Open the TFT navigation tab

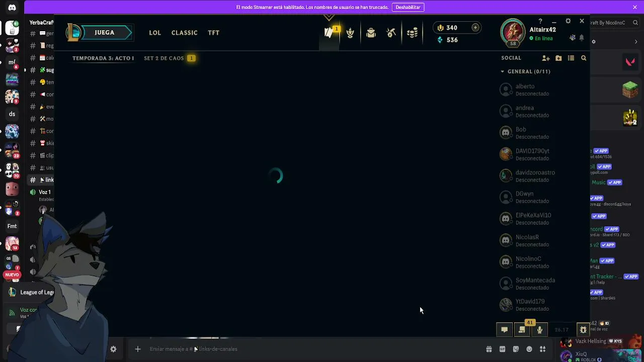tap(214, 33)
